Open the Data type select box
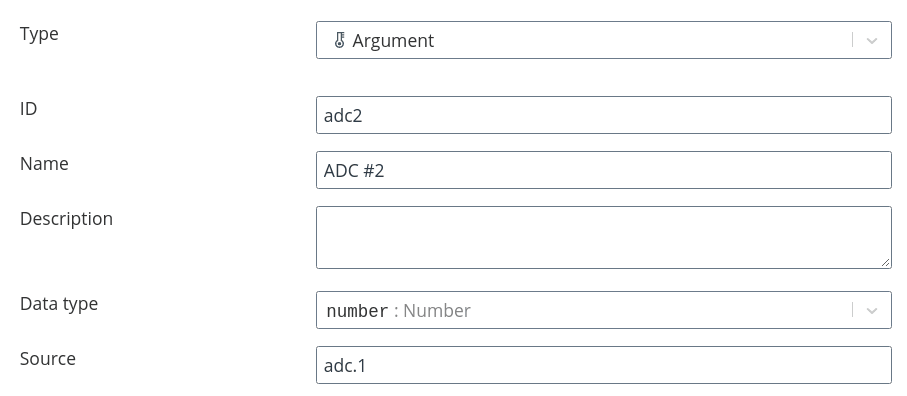907x396 pixels. pyautogui.click(x=604, y=310)
